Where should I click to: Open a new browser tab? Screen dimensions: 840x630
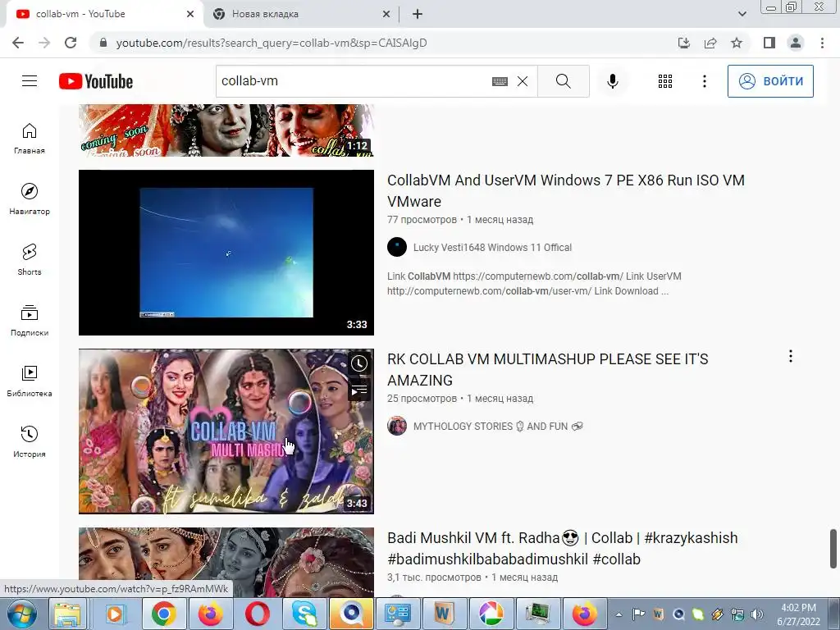click(418, 15)
